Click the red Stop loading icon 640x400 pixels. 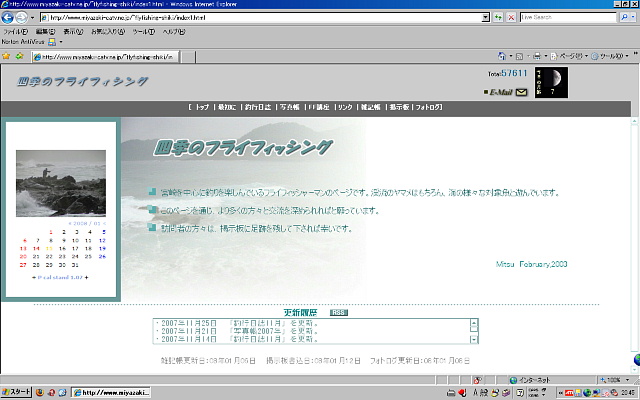click(511, 18)
